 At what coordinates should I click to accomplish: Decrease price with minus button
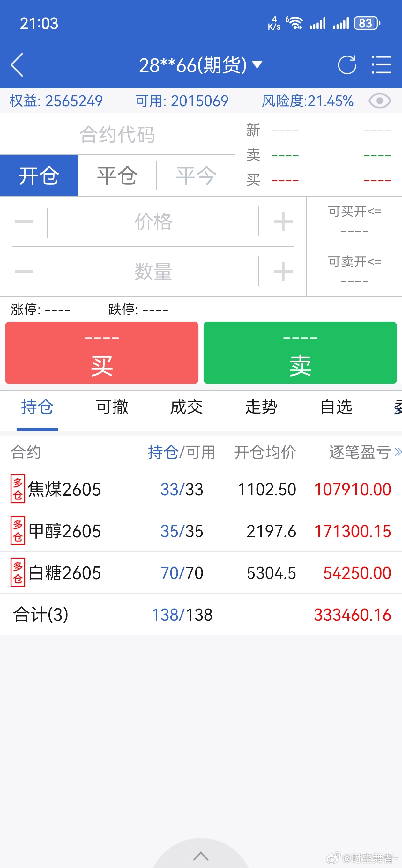tap(24, 222)
